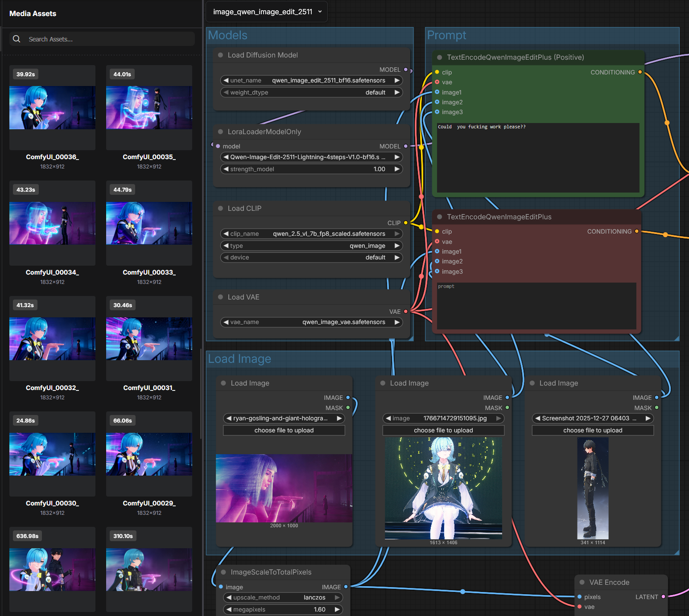Click right arrow on unet_name field

click(x=396, y=81)
